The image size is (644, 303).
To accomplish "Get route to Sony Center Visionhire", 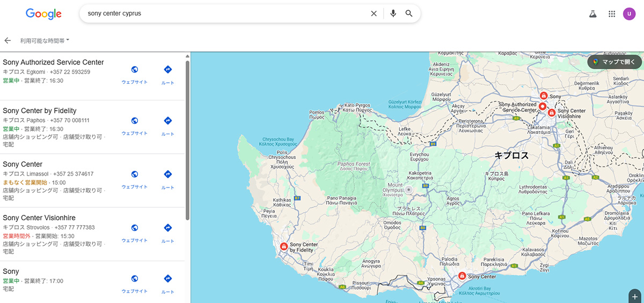I will [x=168, y=234].
